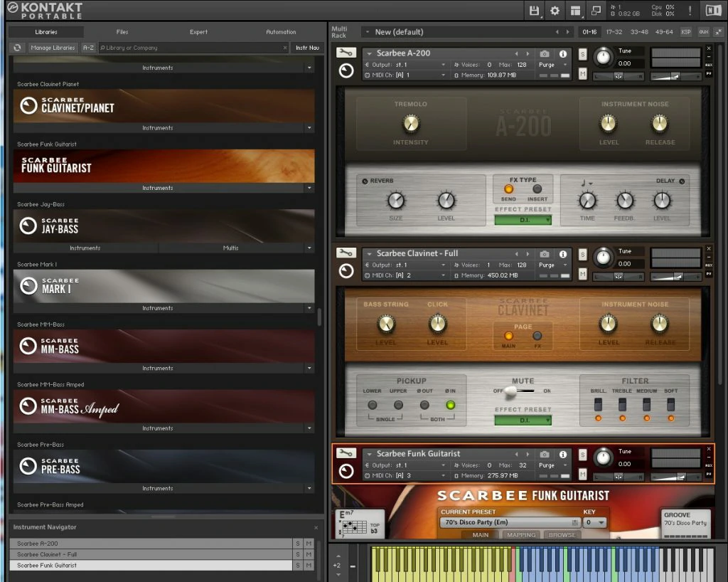The image size is (728, 582).
Task: Open Scarbee Clavinet MIDI Ch dropdown
Action: click(x=405, y=275)
